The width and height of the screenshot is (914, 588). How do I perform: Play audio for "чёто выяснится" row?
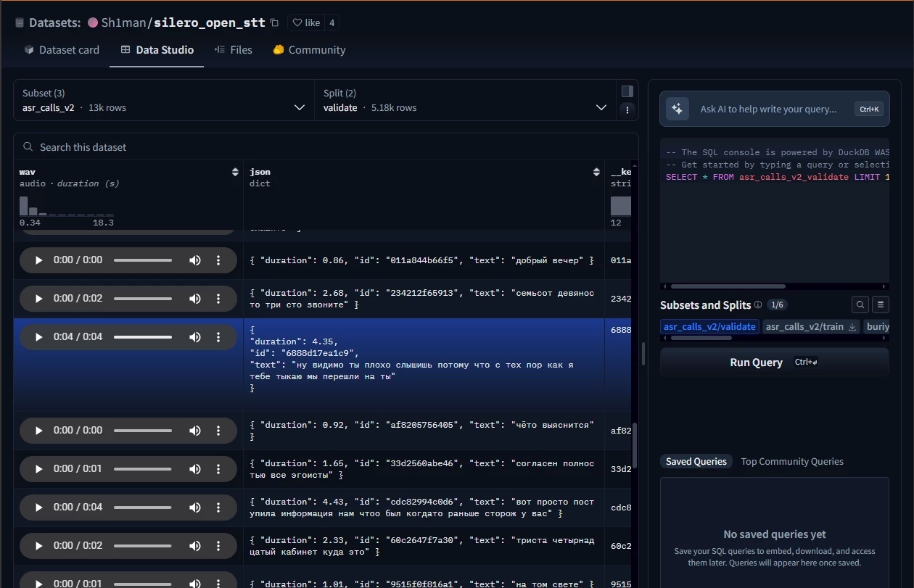click(38, 431)
